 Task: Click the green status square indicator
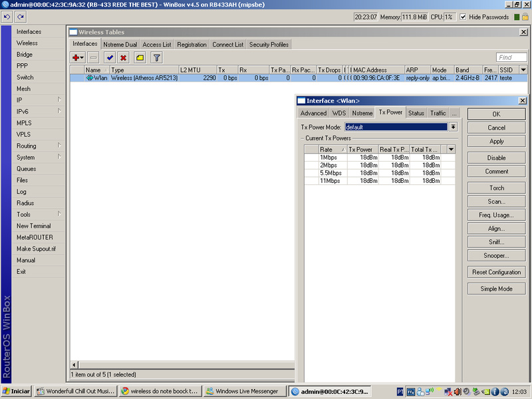517,17
